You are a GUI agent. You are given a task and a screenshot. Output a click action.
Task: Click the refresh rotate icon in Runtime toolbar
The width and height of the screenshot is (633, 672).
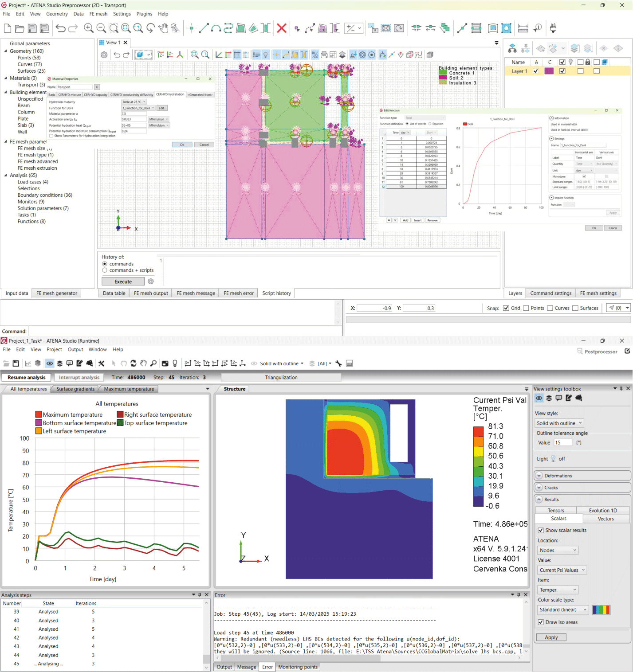134,363
